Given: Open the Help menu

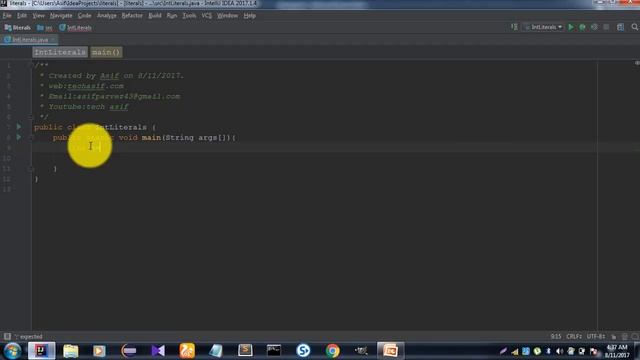Looking at the screenshot, I should click(x=249, y=16).
